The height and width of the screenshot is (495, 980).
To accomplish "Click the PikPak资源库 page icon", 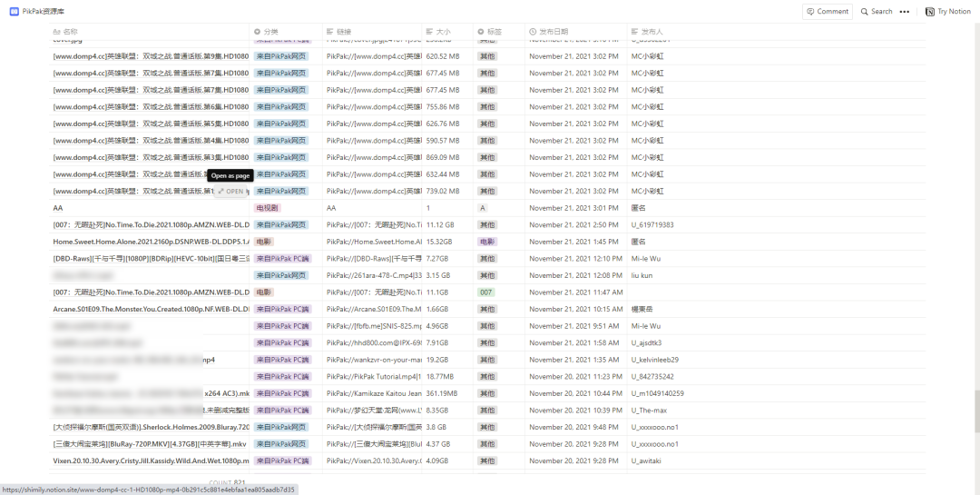I will [x=14, y=12].
